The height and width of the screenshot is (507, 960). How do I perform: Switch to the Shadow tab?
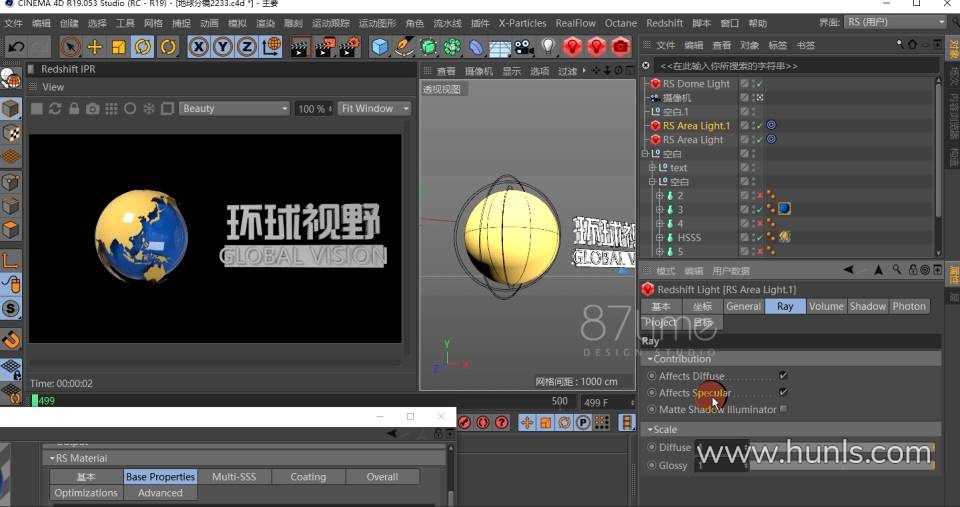(868, 306)
